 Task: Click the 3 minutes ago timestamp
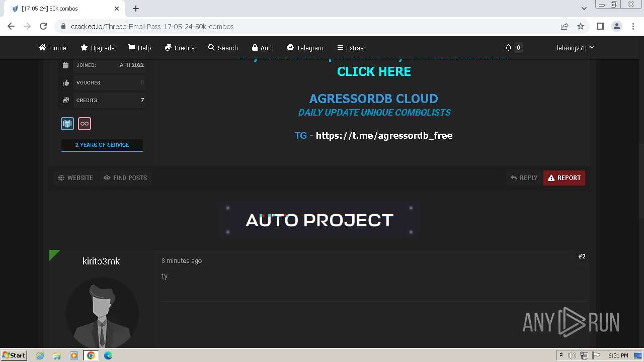182,261
